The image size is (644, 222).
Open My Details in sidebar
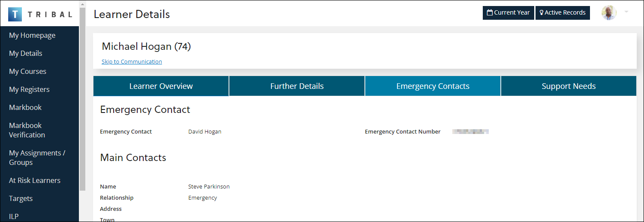[26, 53]
